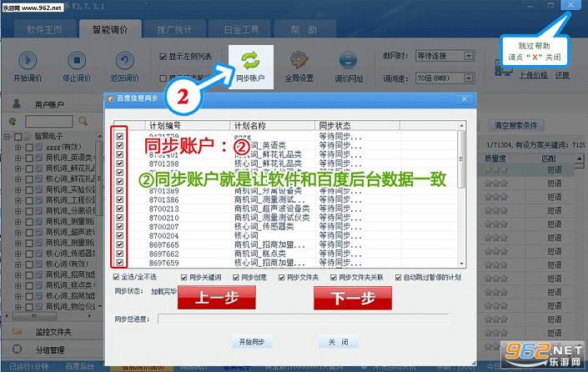Click the 停止调价 stop icon

click(x=77, y=60)
